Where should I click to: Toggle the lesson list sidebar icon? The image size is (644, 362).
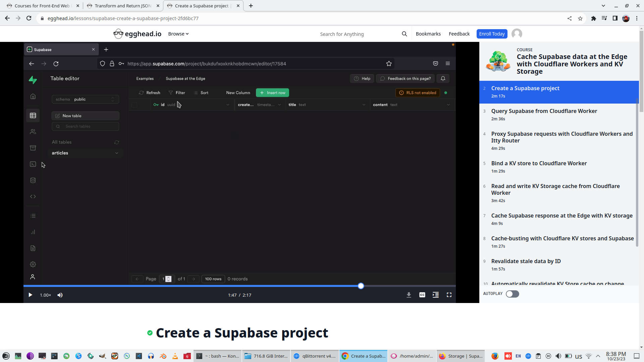coord(436,295)
